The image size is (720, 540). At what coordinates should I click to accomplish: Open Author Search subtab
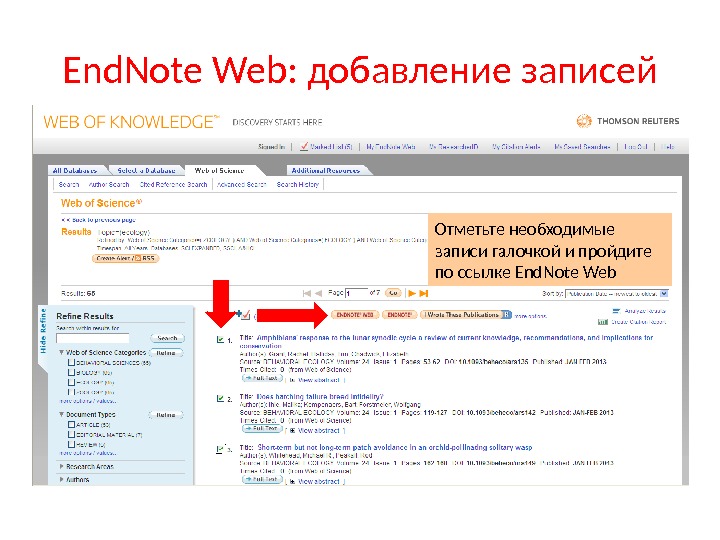click(x=109, y=185)
